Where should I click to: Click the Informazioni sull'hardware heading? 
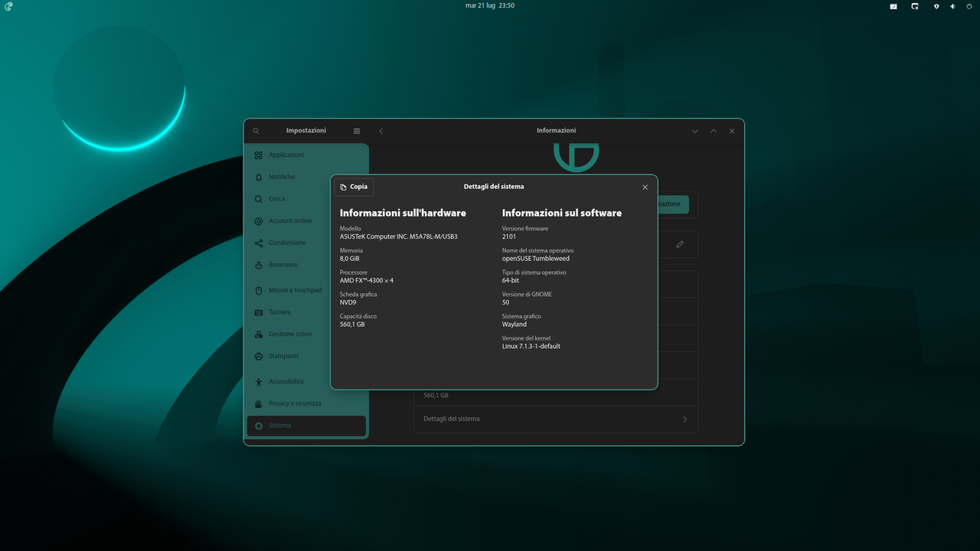click(x=403, y=213)
